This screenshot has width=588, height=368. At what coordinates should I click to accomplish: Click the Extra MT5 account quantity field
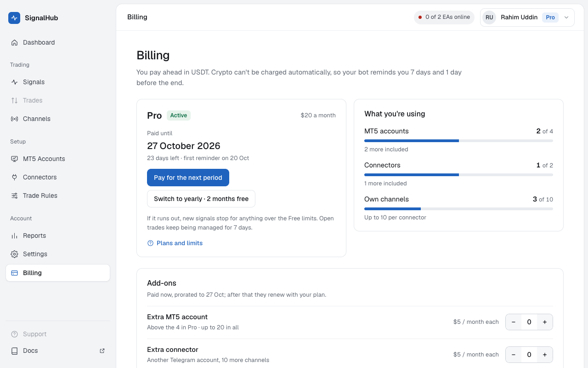click(x=529, y=322)
